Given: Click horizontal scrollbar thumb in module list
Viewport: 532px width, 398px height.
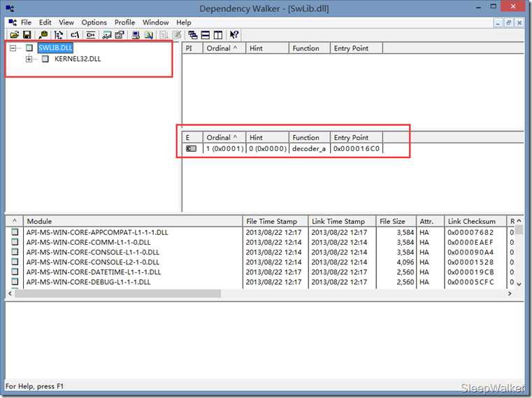Looking at the screenshot, I should click(117, 293).
